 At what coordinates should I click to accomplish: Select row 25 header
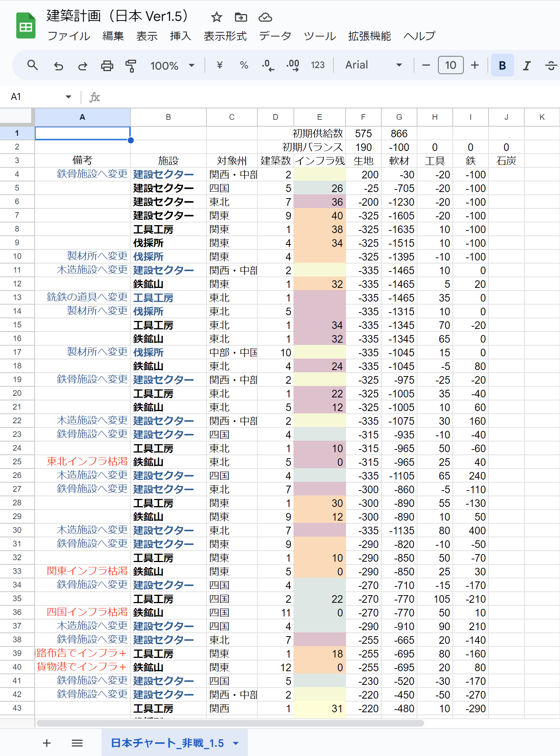[17, 462]
